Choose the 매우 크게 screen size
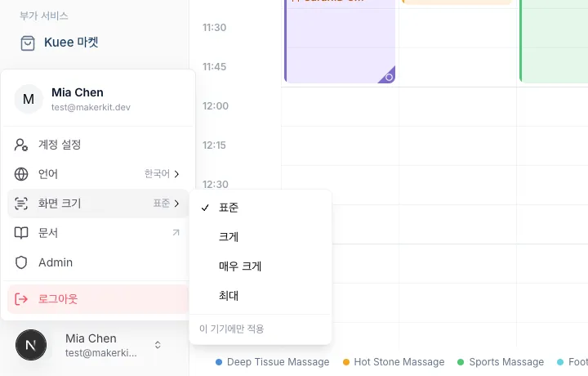This screenshot has height=376, width=588. coord(261,266)
